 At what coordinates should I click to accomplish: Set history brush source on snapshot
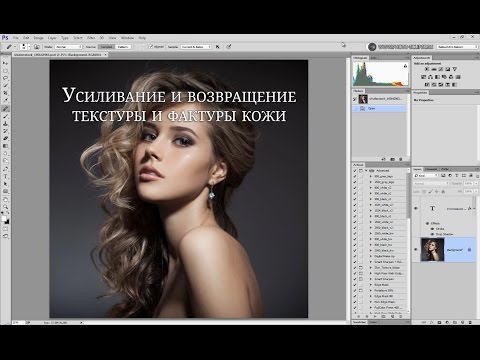355,99
